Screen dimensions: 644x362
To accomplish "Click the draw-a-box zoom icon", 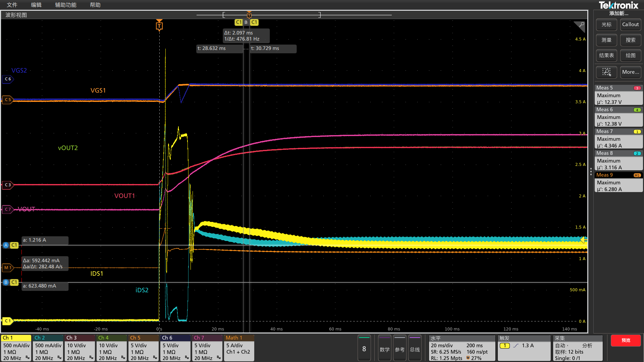I will (x=606, y=72).
